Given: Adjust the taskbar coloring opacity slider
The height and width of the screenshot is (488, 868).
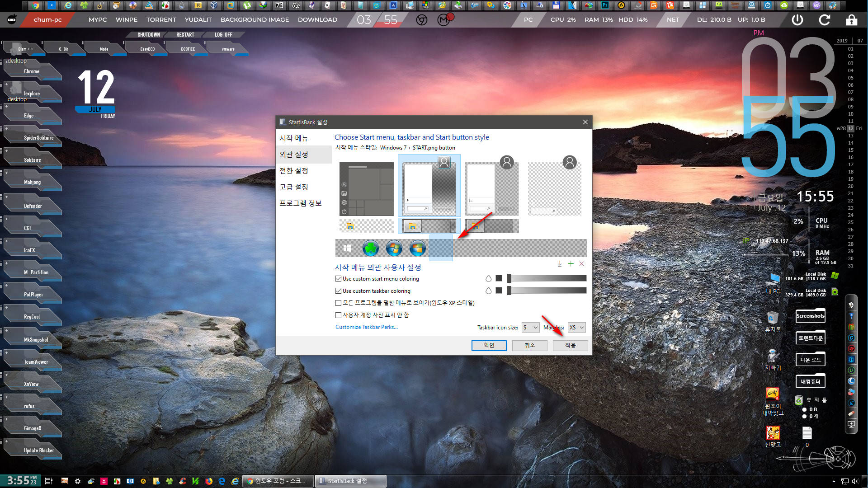Looking at the screenshot, I should coord(547,291).
